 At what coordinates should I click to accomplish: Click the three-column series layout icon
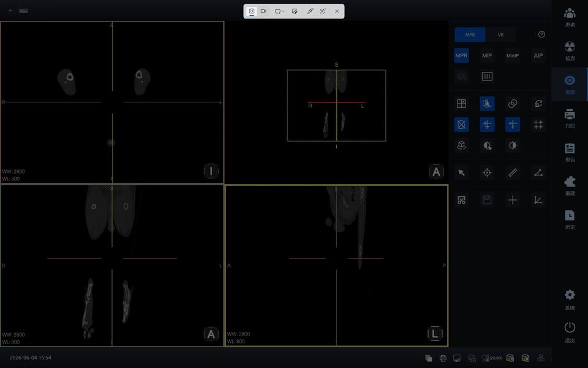pyautogui.click(x=487, y=77)
